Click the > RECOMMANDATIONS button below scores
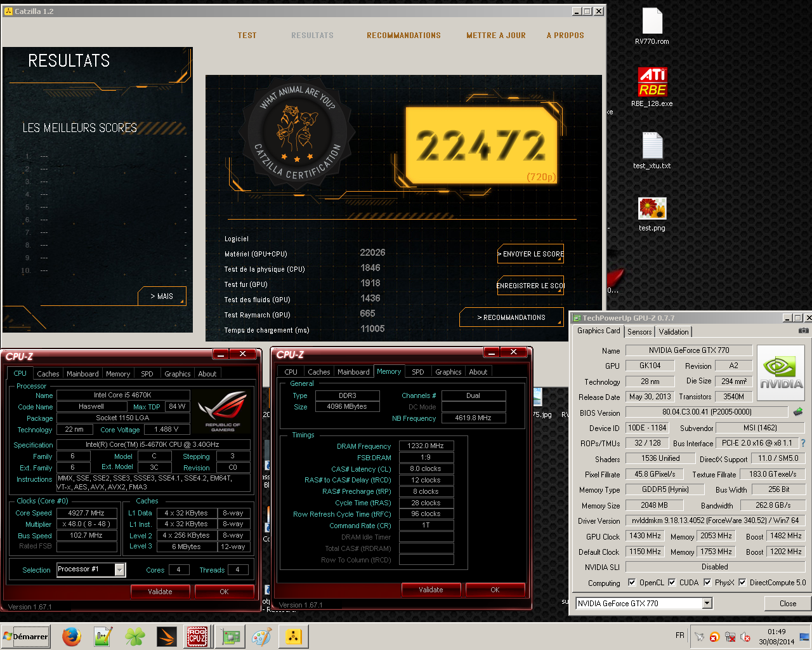812x650 pixels. [511, 317]
